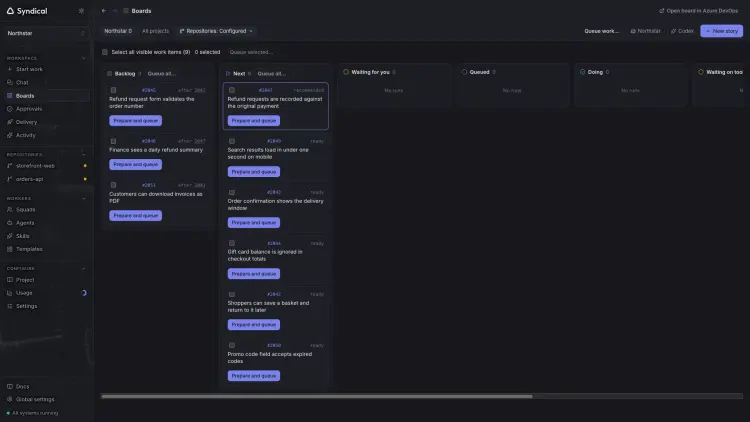Create a New story
The height and width of the screenshot is (422, 750).
(721, 31)
